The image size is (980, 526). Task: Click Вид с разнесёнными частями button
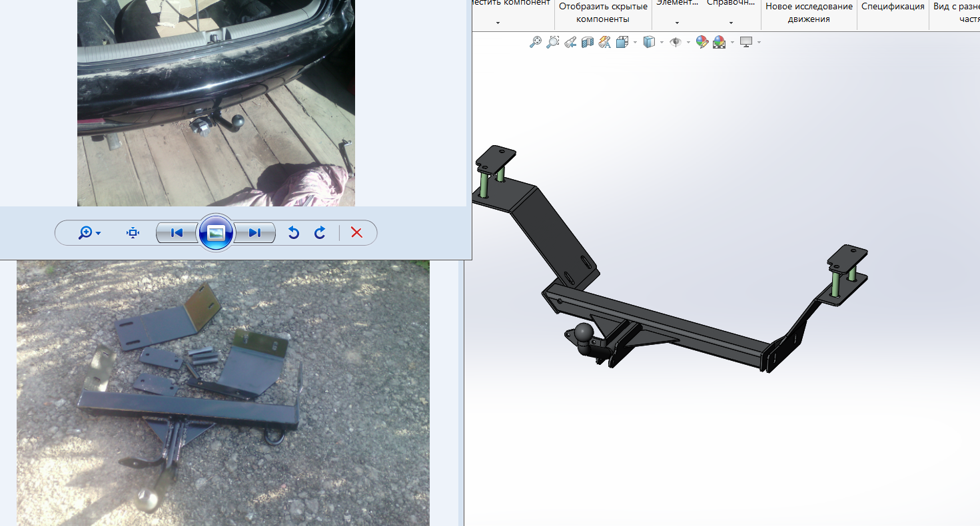pos(956,13)
